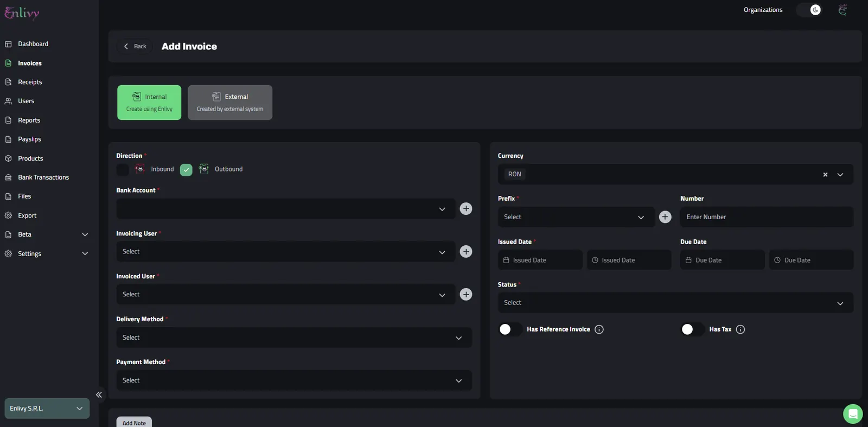The width and height of the screenshot is (868, 427).
Task: Open the Invoicing User dropdown
Action: [x=286, y=252]
